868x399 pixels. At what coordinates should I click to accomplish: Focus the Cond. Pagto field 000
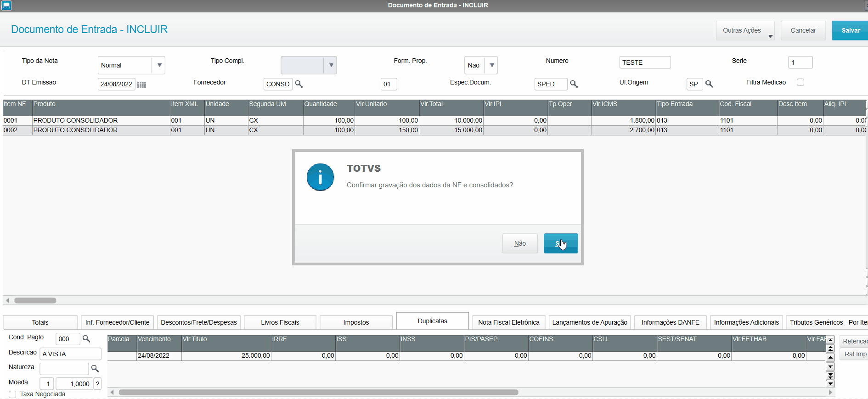68,339
